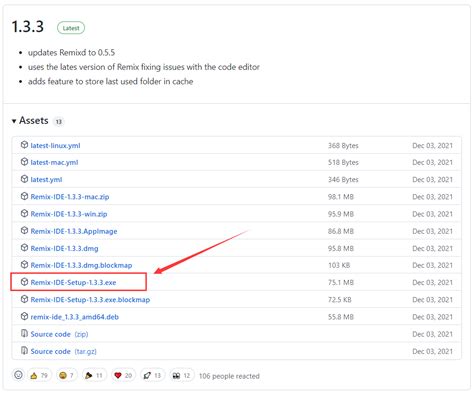Download remix-ide_1.3.3_amd64.deb

[75, 317]
